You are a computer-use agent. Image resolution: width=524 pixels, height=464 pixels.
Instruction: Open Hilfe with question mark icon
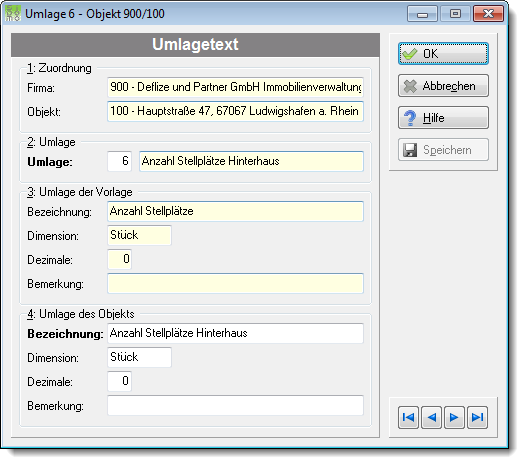coord(443,118)
